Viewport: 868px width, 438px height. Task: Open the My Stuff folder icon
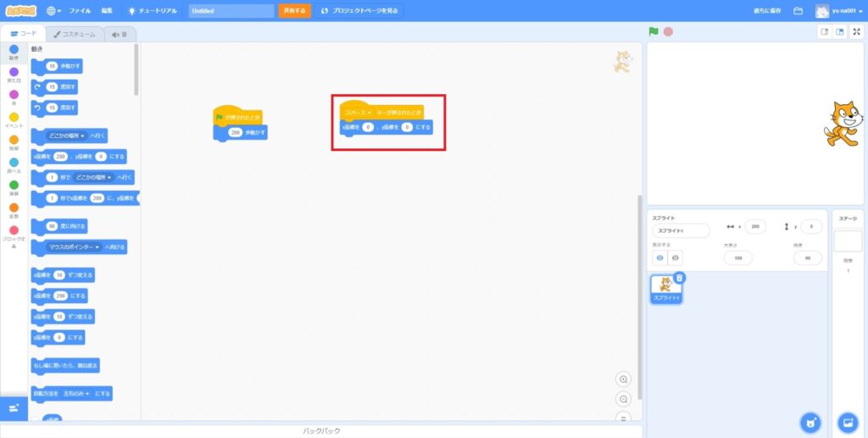pos(798,10)
